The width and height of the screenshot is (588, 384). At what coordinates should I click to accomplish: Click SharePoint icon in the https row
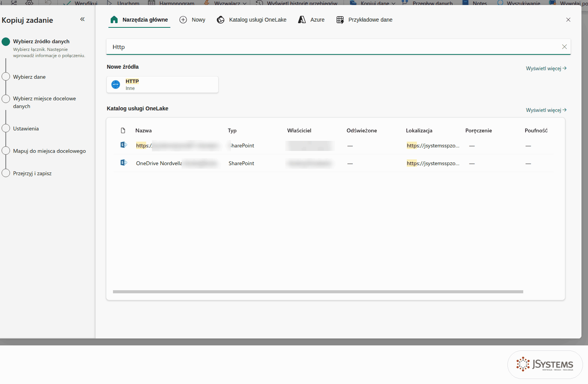(x=124, y=145)
